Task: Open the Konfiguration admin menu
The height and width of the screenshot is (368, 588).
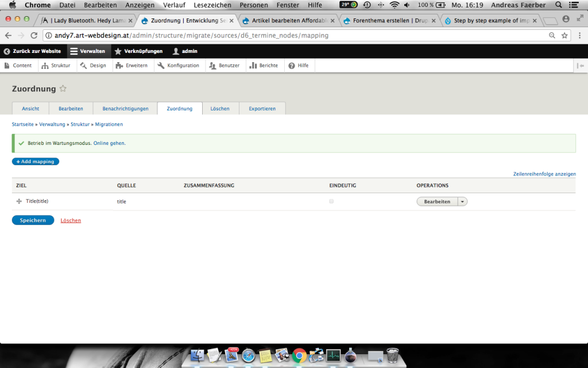Action: 178,66
